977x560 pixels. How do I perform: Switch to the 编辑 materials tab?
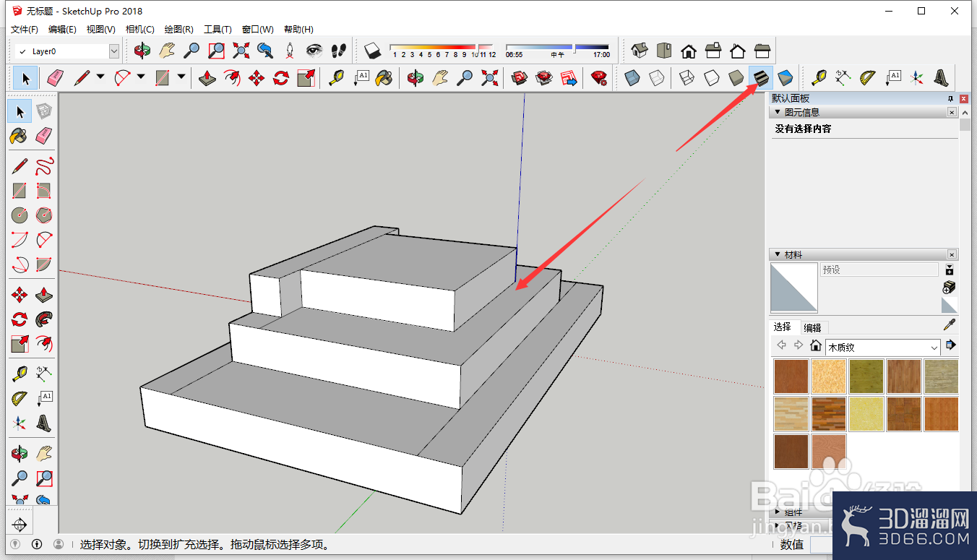click(812, 327)
